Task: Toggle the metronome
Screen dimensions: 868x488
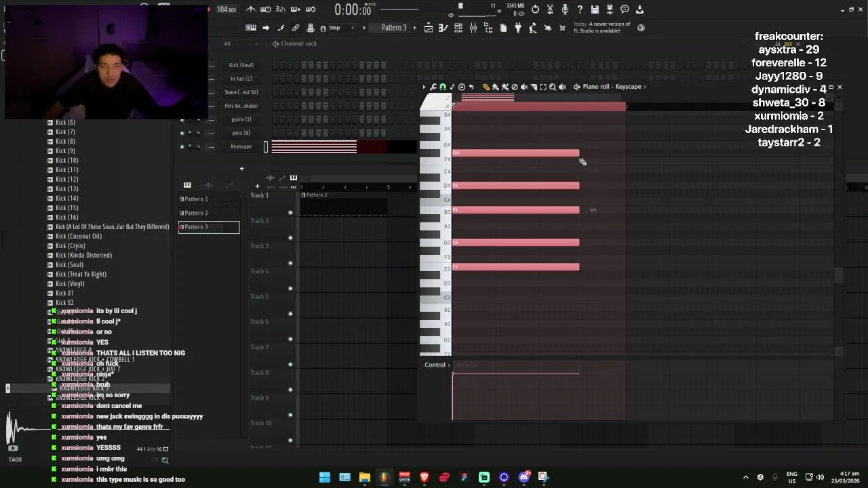Action: coord(251,9)
